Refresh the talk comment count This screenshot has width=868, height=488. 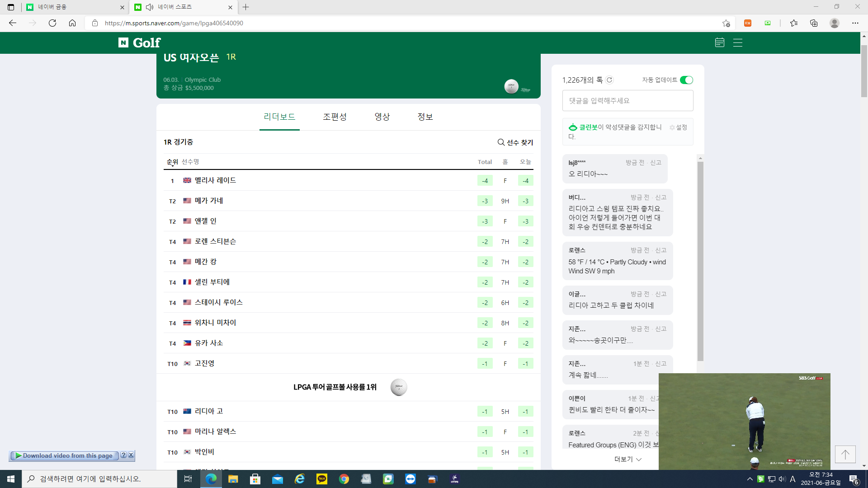(609, 80)
